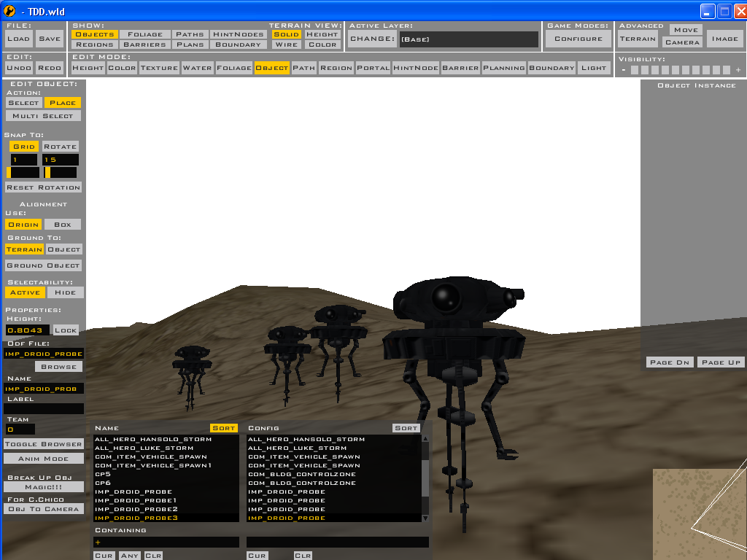Open Advanced Terrain options
The height and width of the screenshot is (560, 747).
(638, 39)
